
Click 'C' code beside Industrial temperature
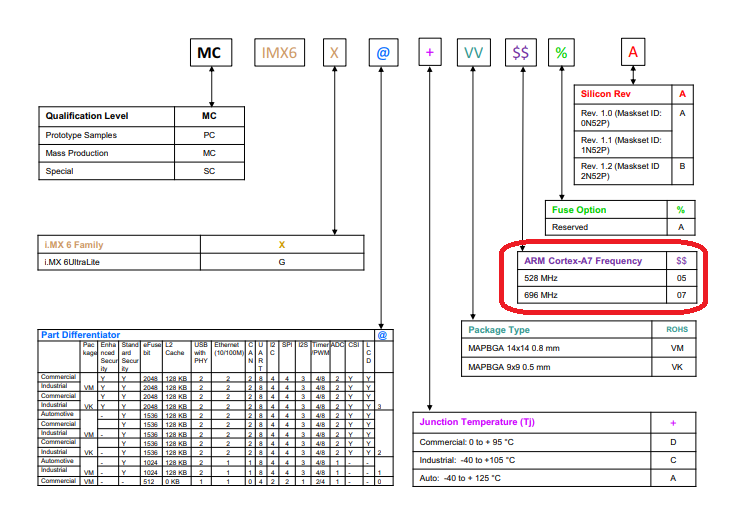pos(673,460)
